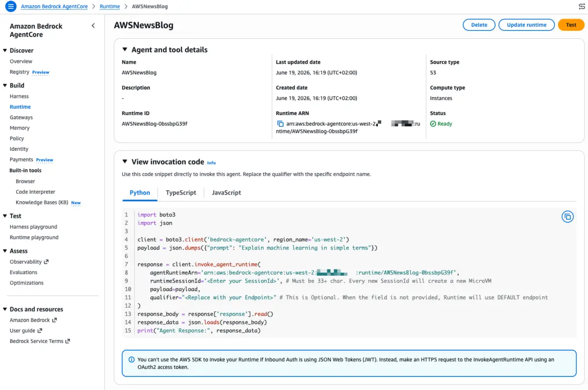Open the Info link beside View invocation code

[x=211, y=163]
